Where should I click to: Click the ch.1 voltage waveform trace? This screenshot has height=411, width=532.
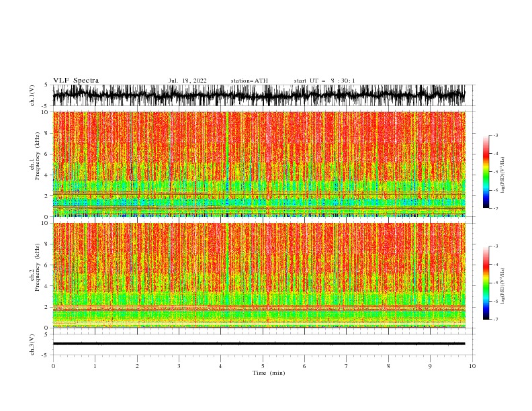point(259,95)
